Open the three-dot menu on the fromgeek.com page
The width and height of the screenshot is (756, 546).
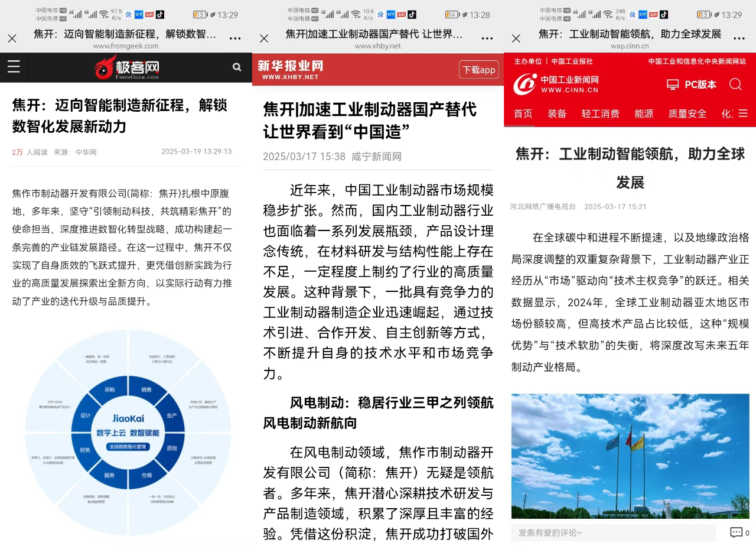[x=235, y=38]
